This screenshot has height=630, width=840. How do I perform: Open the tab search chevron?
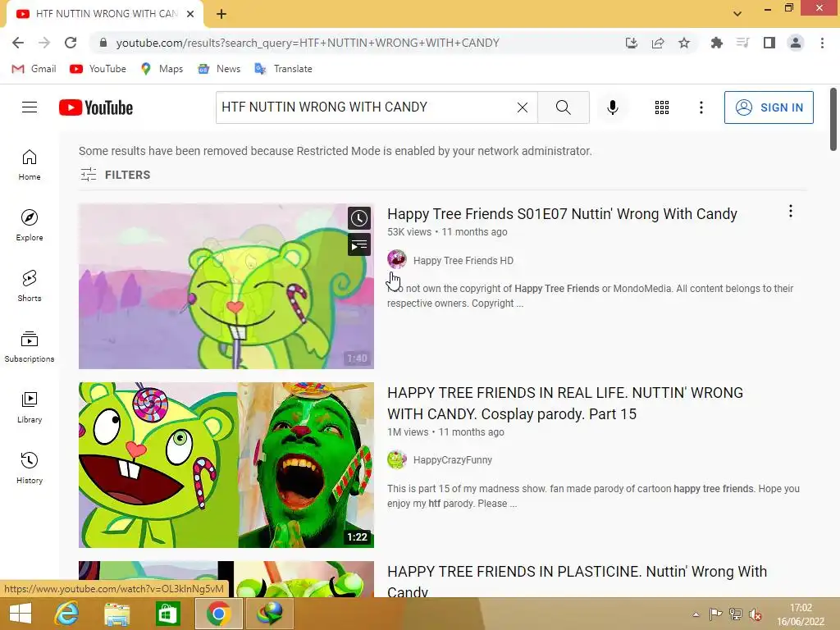coord(737,13)
